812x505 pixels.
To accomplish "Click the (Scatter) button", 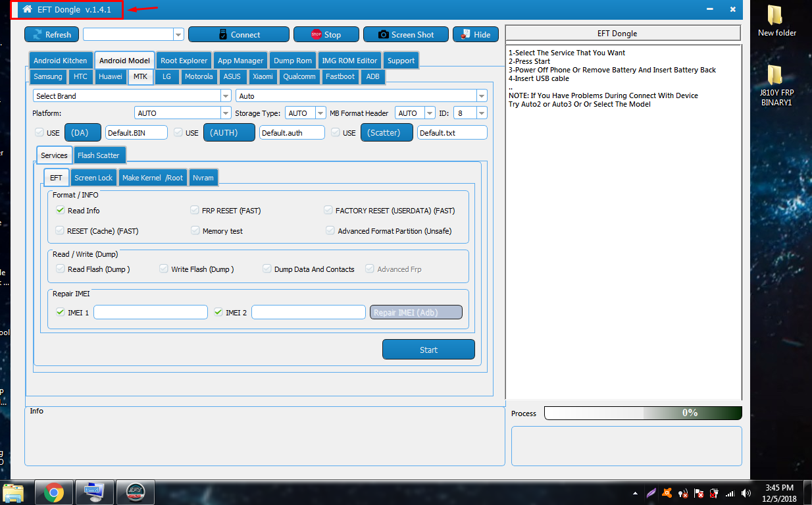I will pos(387,132).
